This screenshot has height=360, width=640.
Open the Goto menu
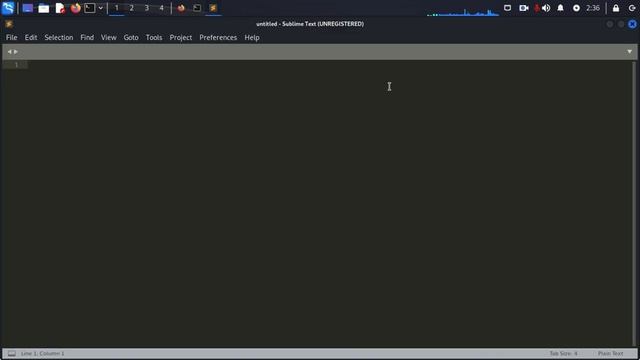coord(131,38)
